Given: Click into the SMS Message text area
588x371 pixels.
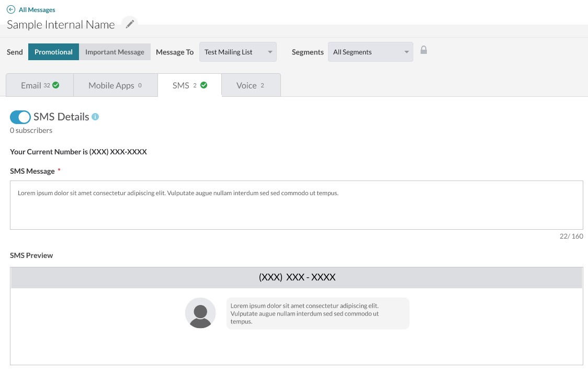Looking at the screenshot, I should pyautogui.click(x=296, y=205).
